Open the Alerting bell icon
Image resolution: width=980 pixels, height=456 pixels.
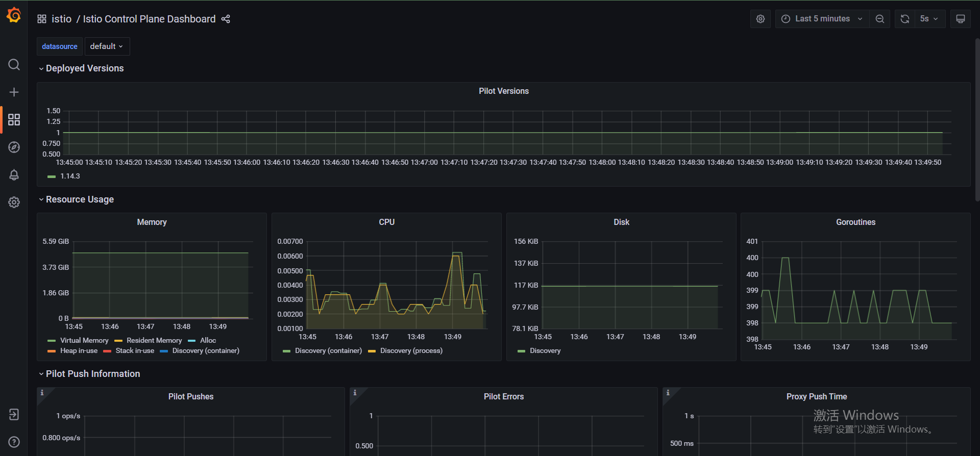(14, 175)
